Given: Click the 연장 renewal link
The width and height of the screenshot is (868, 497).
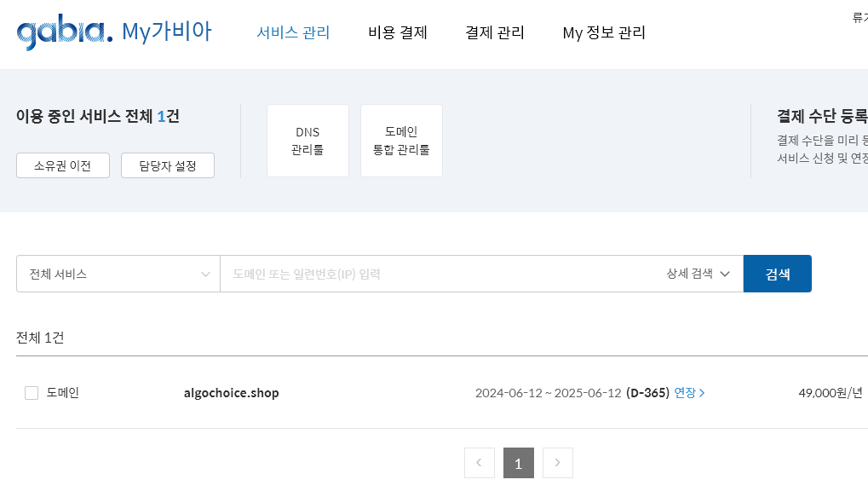Looking at the screenshot, I should tap(689, 393).
